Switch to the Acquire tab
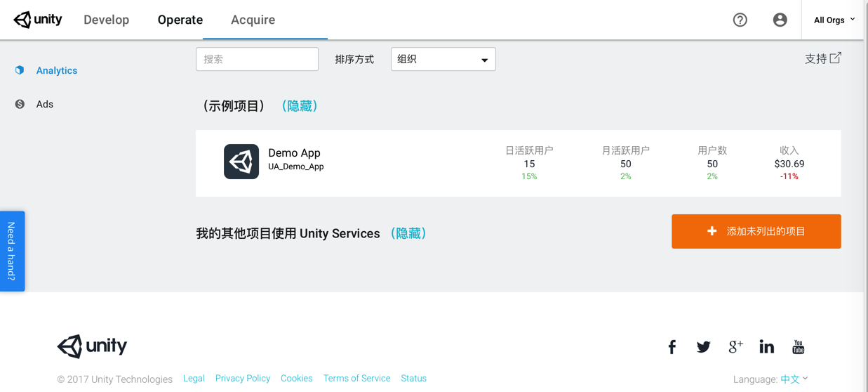This screenshot has width=868, height=392. [253, 20]
